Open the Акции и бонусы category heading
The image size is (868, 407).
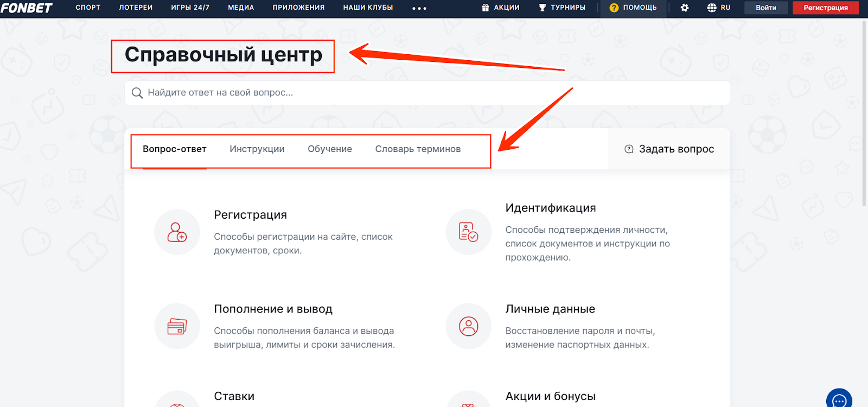pyautogui.click(x=550, y=397)
